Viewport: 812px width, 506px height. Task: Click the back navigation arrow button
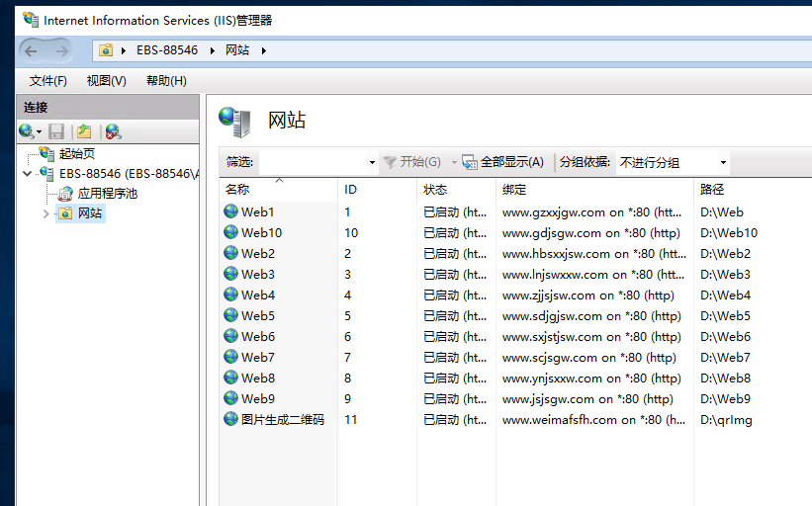pos(31,50)
